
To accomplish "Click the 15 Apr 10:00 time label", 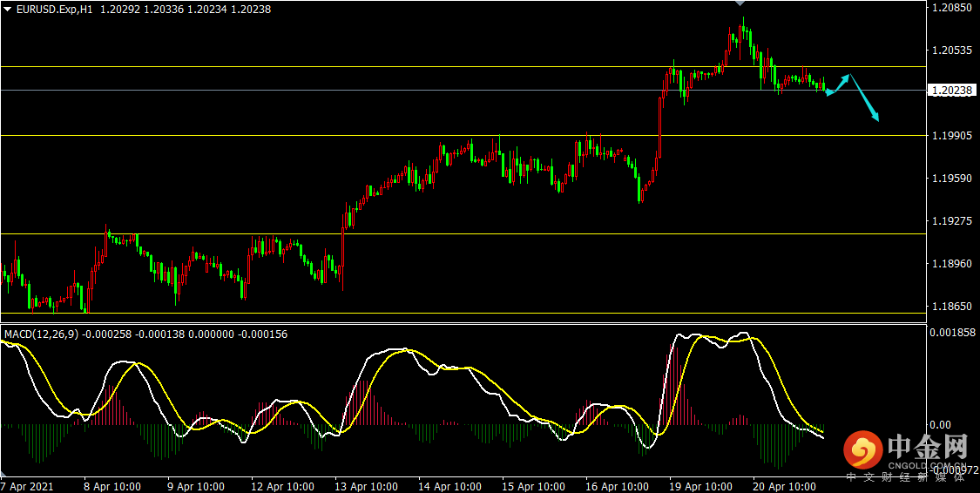I will coord(534,486).
